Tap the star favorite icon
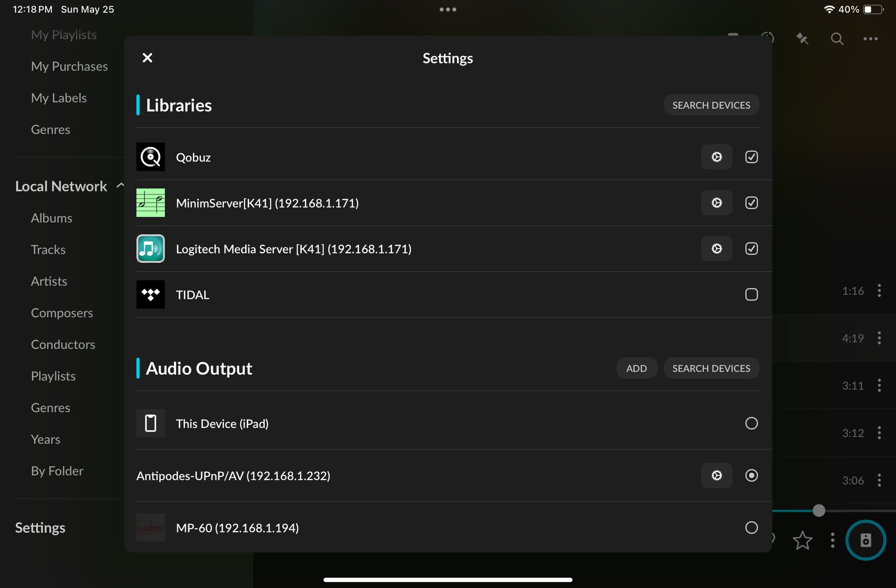 pos(802,540)
